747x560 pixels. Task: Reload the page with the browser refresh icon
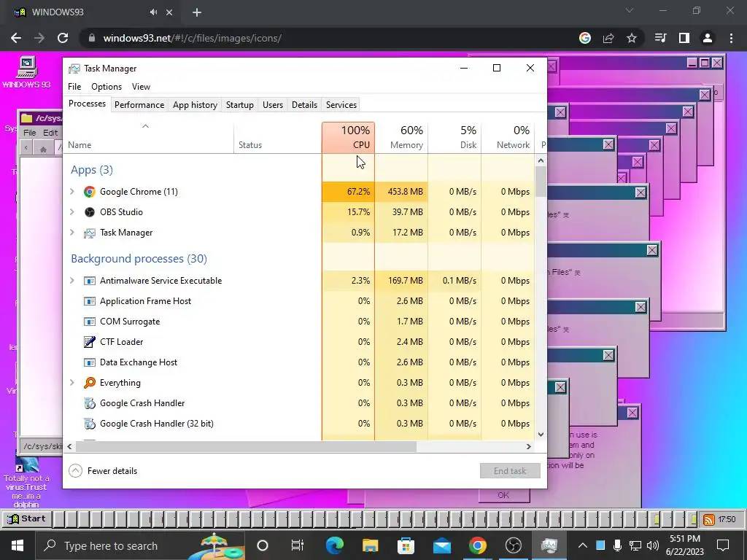click(63, 38)
